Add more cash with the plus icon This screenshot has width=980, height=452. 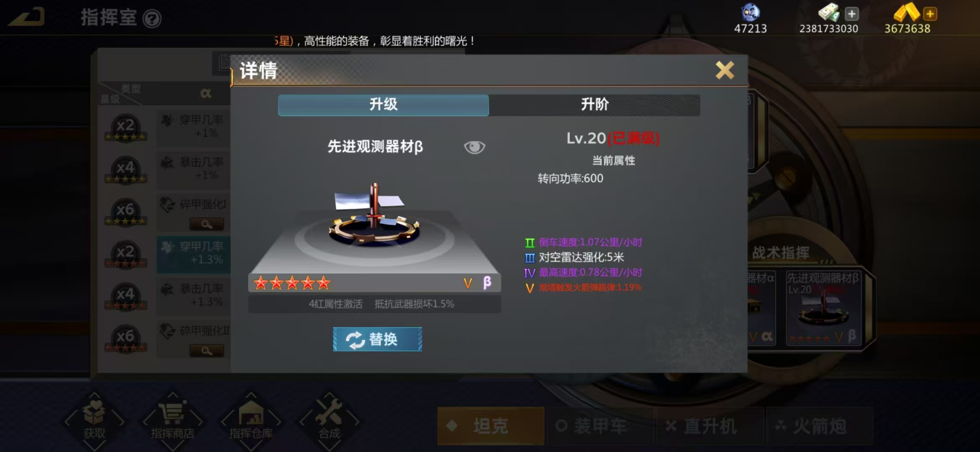pos(851,14)
